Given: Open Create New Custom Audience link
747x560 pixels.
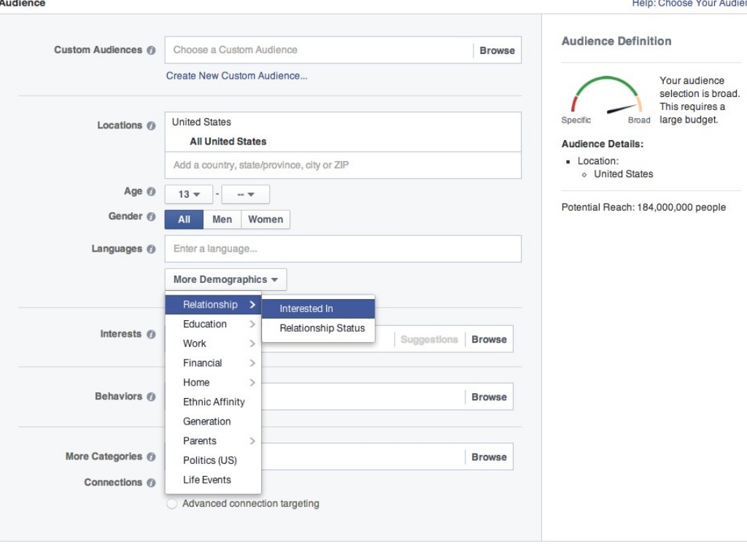Looking at the screenshot, I should [237, 76].
